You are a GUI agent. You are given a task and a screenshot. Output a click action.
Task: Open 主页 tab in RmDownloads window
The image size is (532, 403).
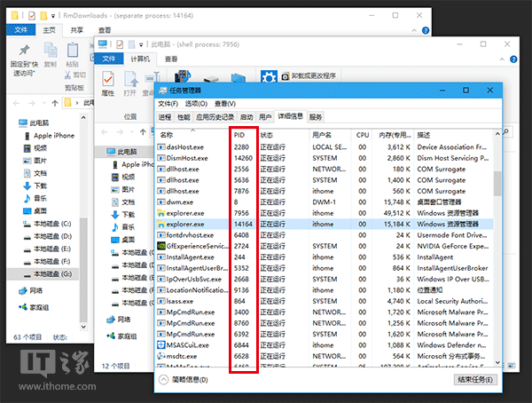pos(49,30)
